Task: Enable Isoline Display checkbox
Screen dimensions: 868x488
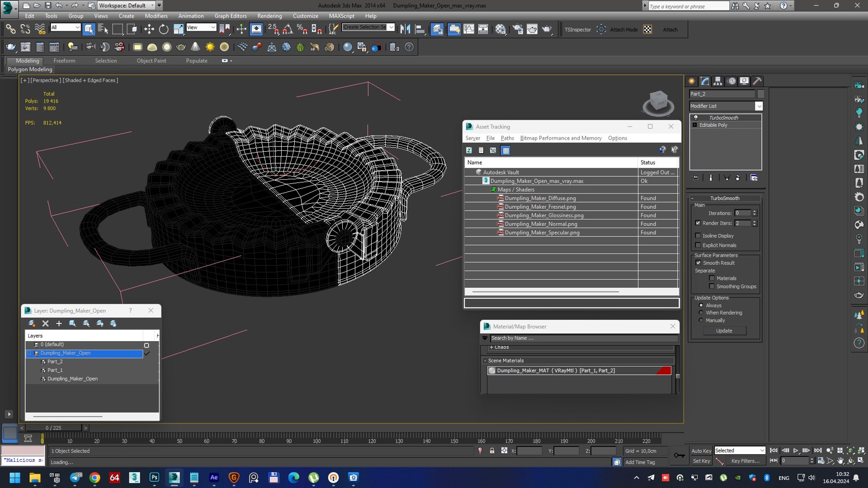Action: (x=698, y=236)
